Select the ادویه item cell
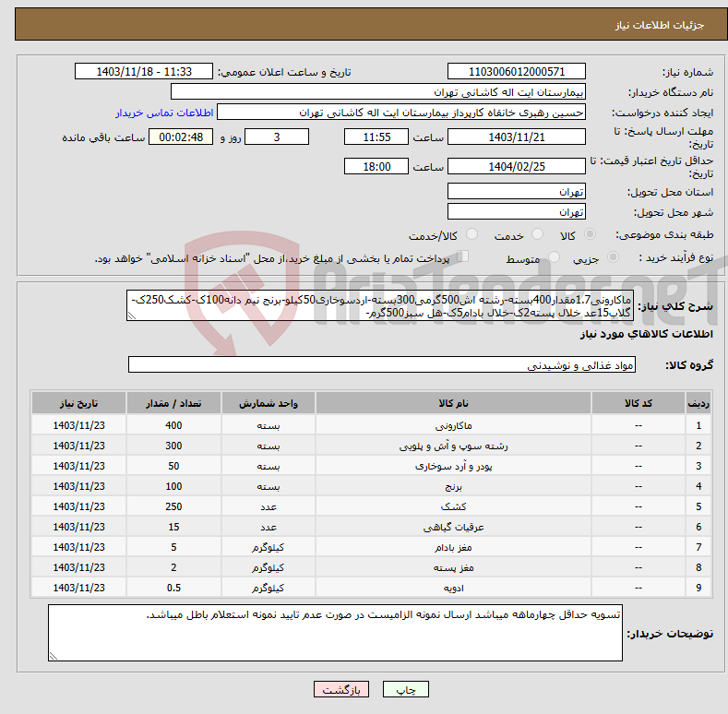The image size is (728, 714). click(x=453, y=588)
